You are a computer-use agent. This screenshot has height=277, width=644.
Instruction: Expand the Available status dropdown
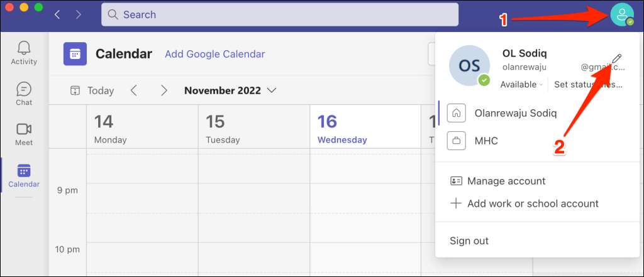click(x=522, y=84)
